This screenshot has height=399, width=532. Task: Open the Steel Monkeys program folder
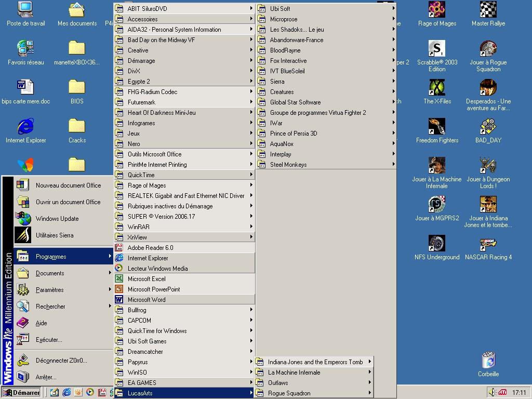[326, 165]
